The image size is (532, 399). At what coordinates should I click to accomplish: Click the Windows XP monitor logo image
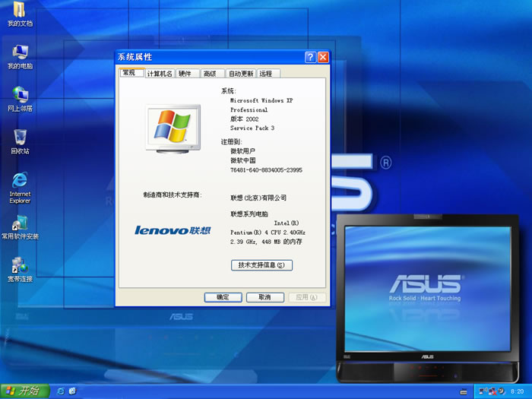point(173,129)
